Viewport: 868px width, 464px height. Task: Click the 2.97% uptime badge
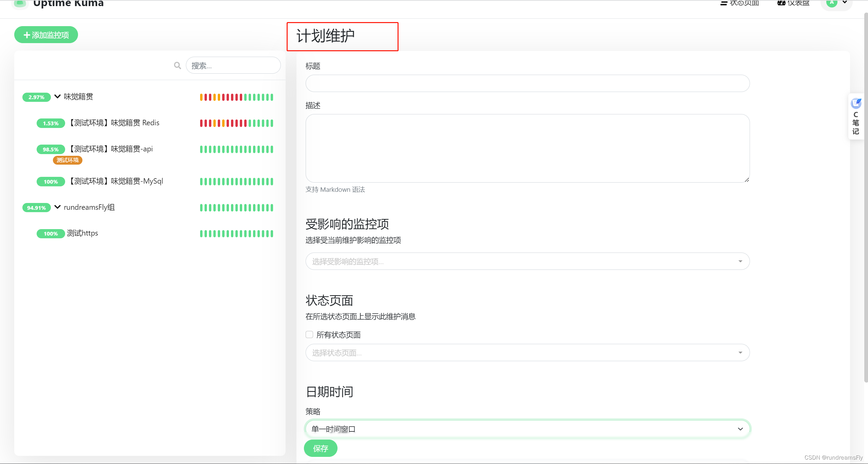[37, 97]
